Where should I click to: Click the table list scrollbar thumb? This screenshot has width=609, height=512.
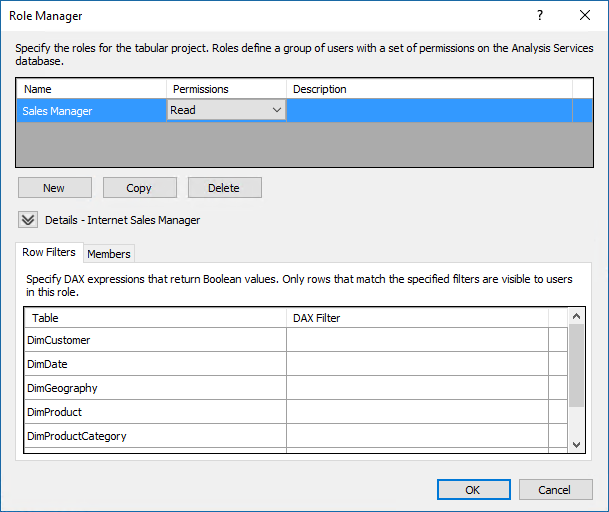point(576,366)
